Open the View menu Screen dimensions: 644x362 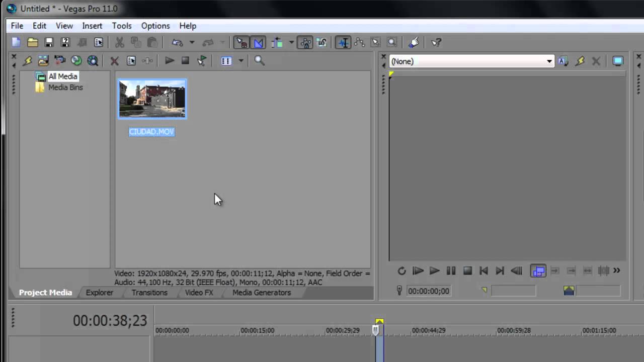pos(64,26)
